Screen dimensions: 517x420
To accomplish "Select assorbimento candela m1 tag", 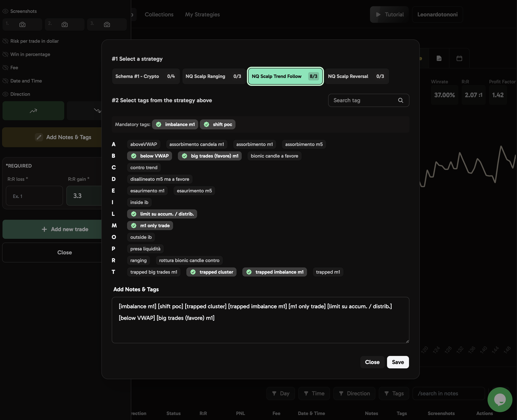I will 197,144.
